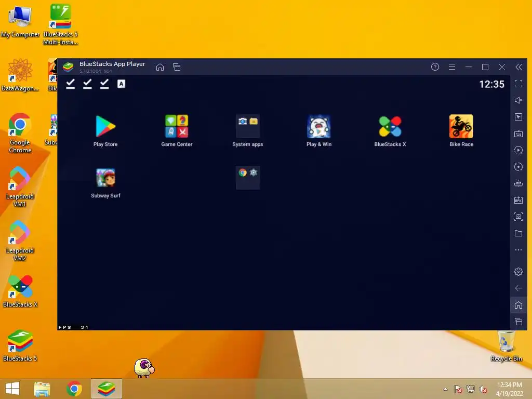Open the media folder sidebar icon
Image resolution: width=532 pixels, height=399 pixels.
click(x=518, y=233)
